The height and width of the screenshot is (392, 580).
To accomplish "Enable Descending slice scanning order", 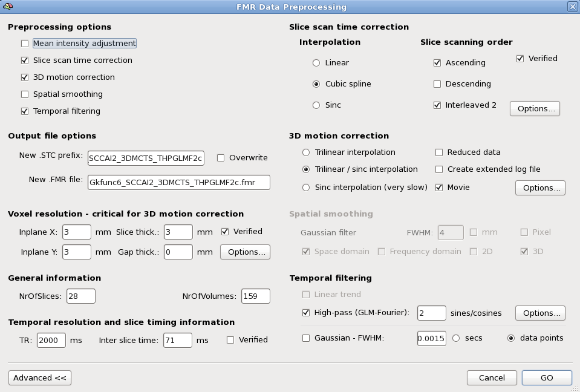I will [437, 83].
